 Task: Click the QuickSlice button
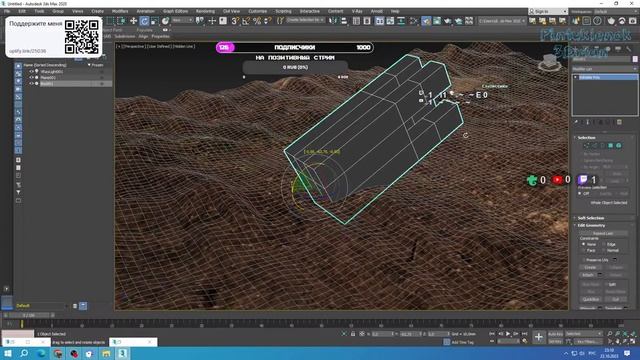[x=590, y=299]
